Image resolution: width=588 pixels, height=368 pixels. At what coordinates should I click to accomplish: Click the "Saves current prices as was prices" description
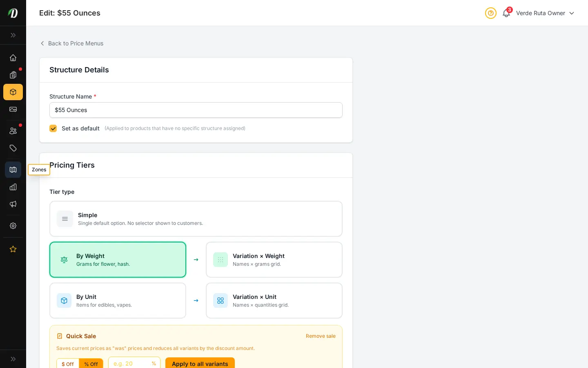coord(156,348)
